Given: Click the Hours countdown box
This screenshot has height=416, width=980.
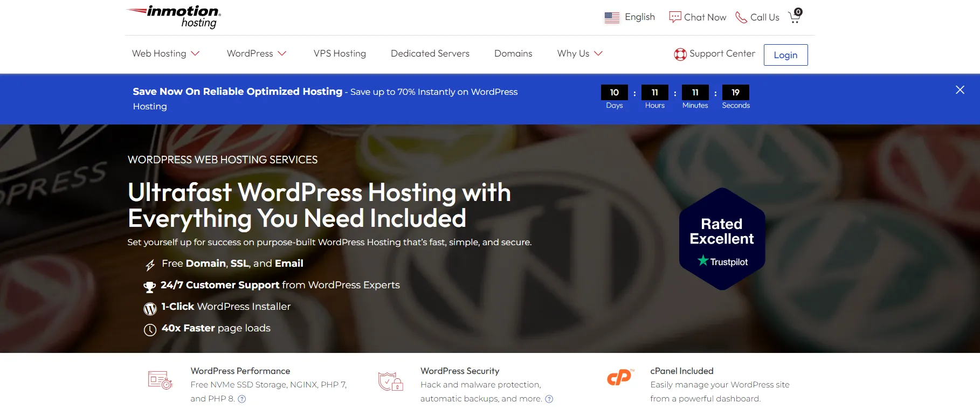Looking at the screenshot, I should pyautogui.click(x=655, y=92).
